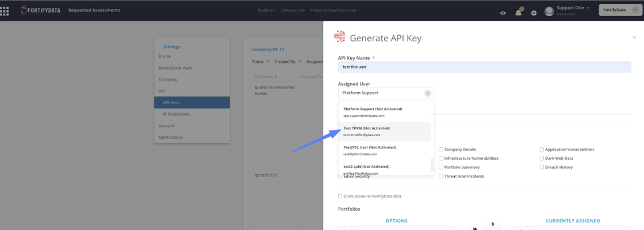
Task: Select Platform Support from user list
Action: coord(385,112)
